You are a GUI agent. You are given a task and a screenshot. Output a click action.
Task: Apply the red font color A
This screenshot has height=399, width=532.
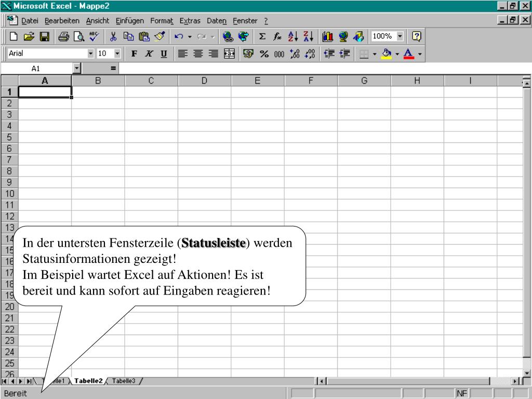click(x=409, y=54)
